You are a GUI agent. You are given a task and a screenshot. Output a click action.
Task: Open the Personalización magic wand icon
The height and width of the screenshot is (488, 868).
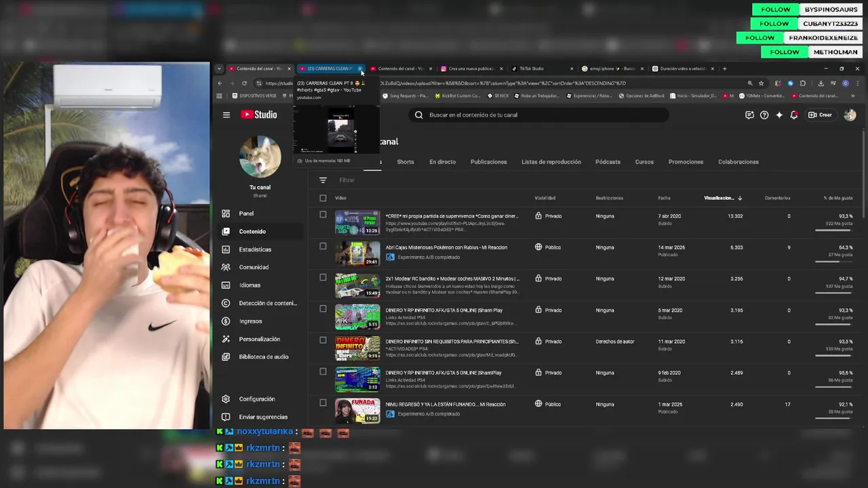(x=226, y=339)
